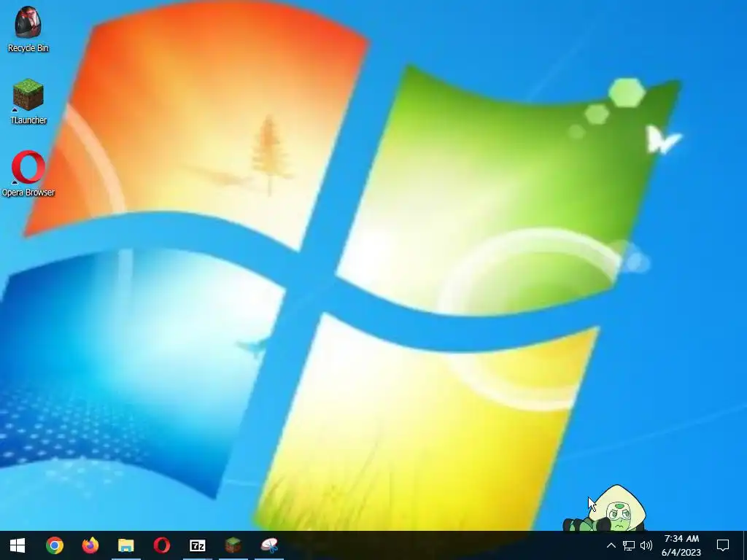Launch Firefox from the taskbar
The image size is (747, 560).
[90, 545]
